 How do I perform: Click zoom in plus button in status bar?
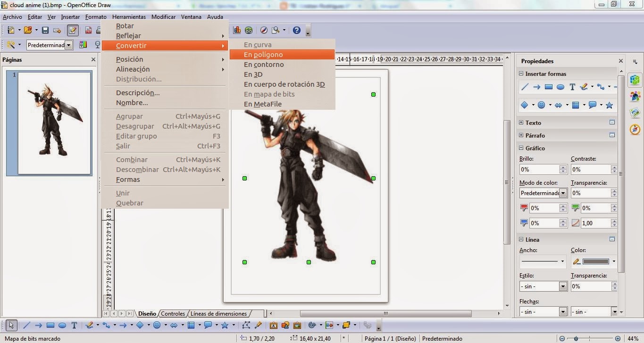click(618, 339)
